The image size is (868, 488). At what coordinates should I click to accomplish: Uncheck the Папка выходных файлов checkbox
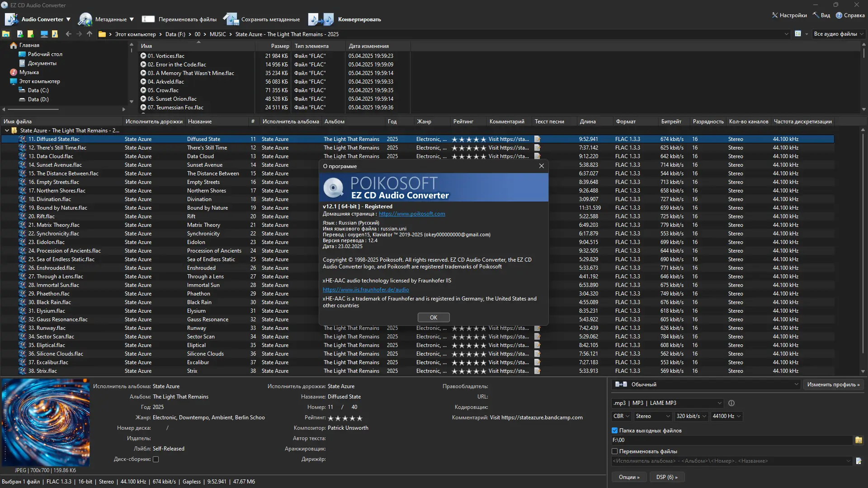click(615, 431)
